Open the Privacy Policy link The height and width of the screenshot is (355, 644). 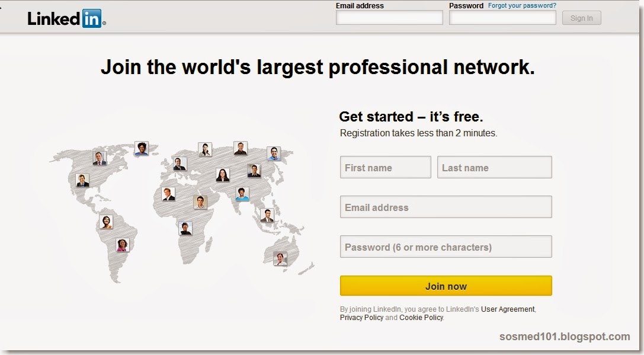[x=361, y=318]
